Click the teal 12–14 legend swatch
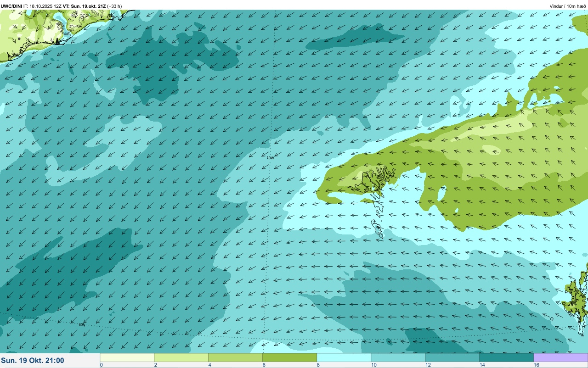The image size is (588, 368). pos(452,357)
